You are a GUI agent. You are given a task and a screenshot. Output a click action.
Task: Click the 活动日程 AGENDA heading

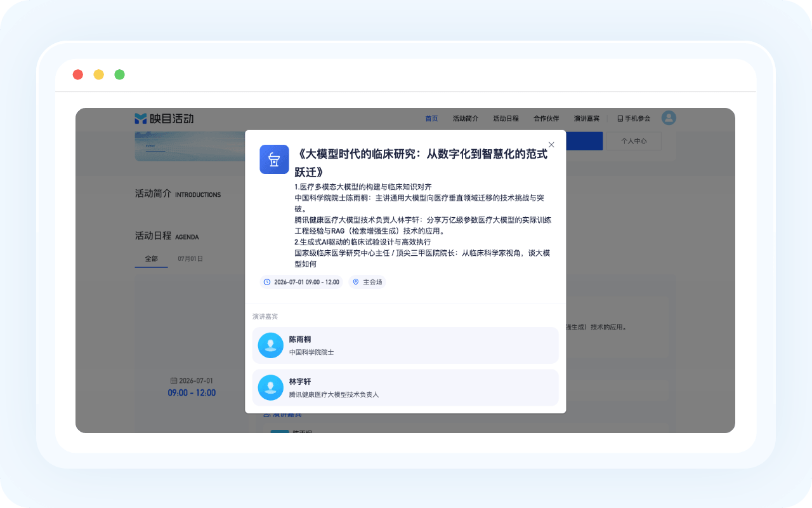[167, 236]
